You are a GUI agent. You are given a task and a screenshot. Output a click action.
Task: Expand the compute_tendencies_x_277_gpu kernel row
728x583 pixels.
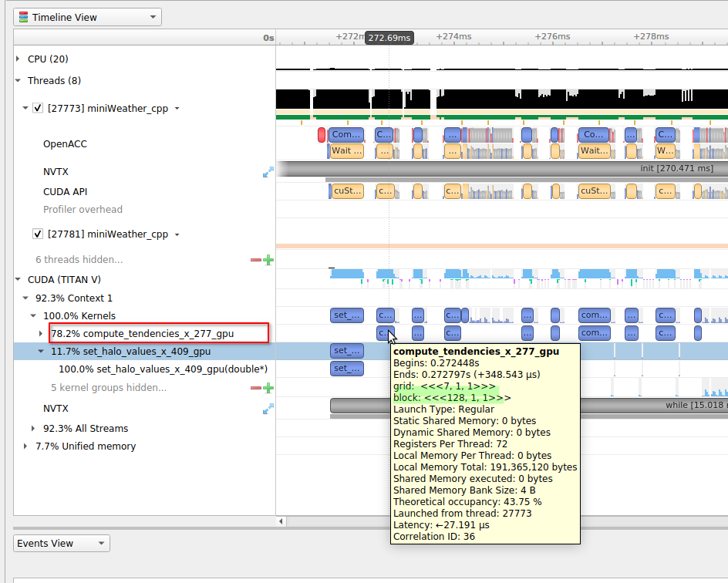41,334
